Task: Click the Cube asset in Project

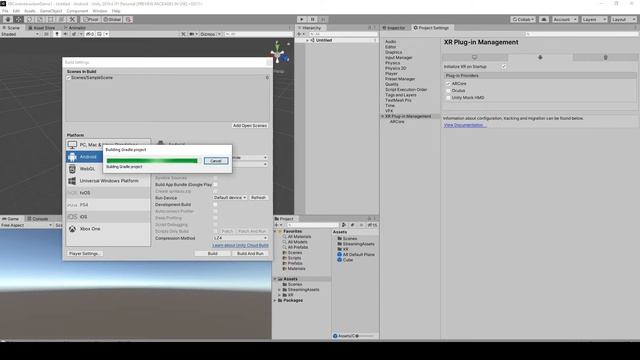Action: click(345, 260)
